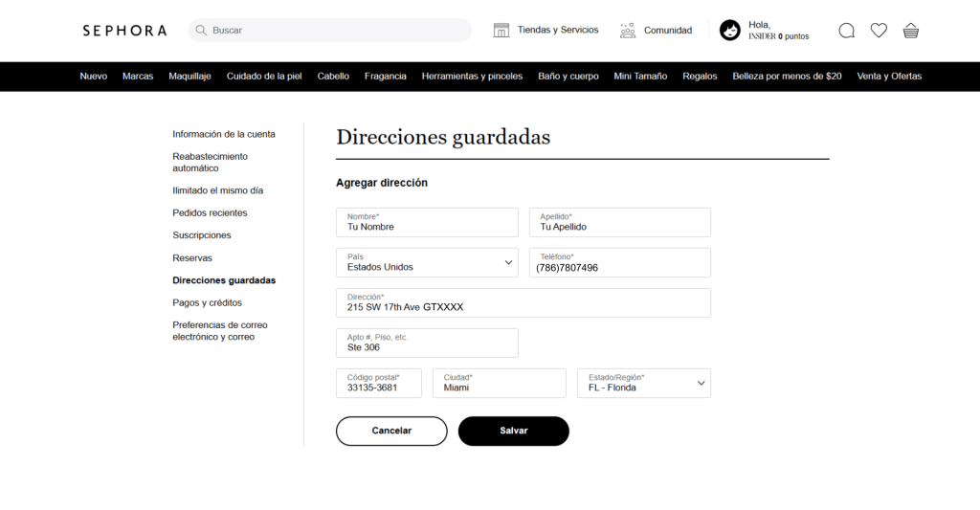Open the Fragancia menu
The width and height of the screenshot is (980, 510).
click(385, 77)
